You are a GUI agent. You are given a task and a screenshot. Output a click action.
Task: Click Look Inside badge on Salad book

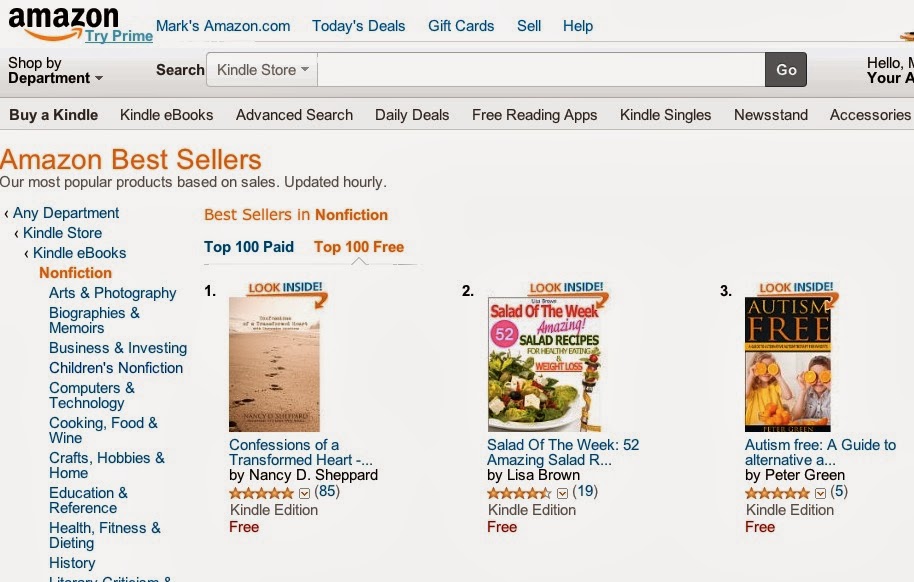[566, 289]
